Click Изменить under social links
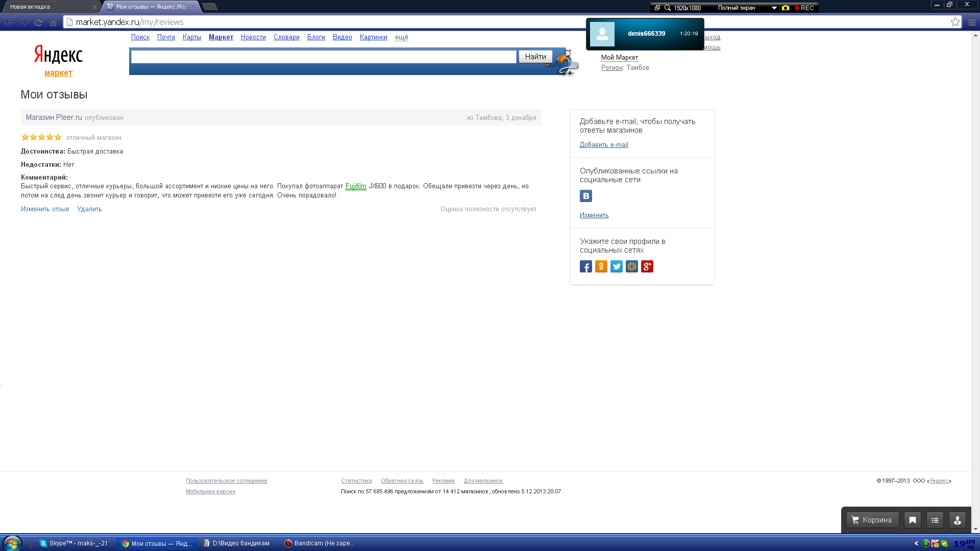980x551 pixels. click(x=594, y=215)
